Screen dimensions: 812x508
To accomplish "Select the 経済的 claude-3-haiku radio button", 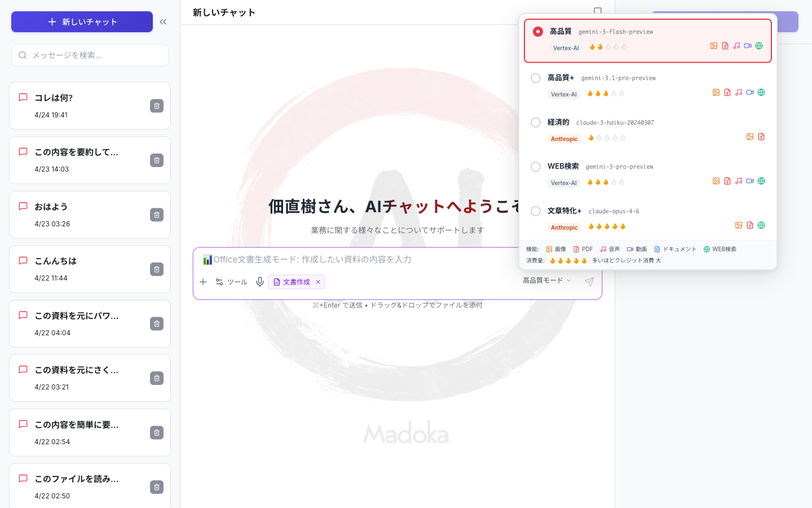I will (x=536, y=122).
